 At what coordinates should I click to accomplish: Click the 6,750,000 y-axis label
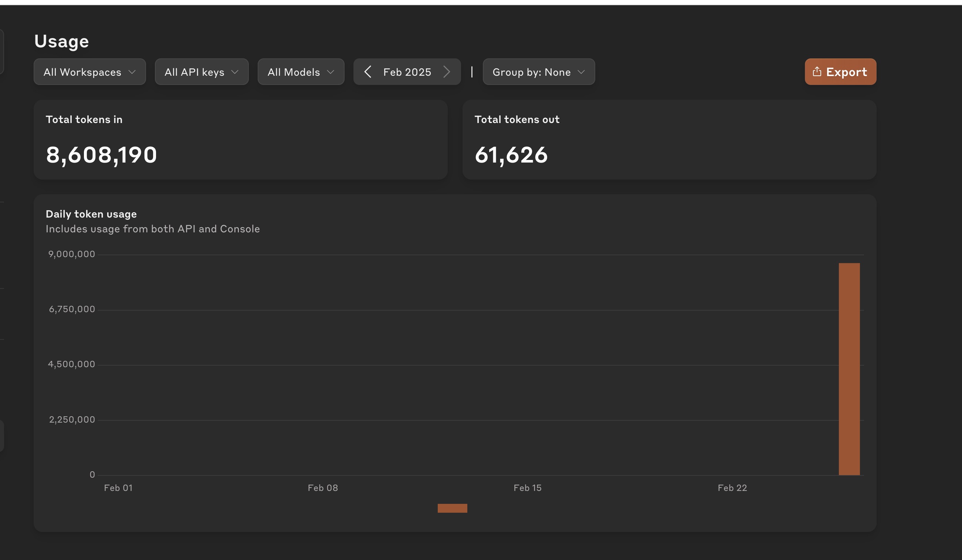click(72, 309)
